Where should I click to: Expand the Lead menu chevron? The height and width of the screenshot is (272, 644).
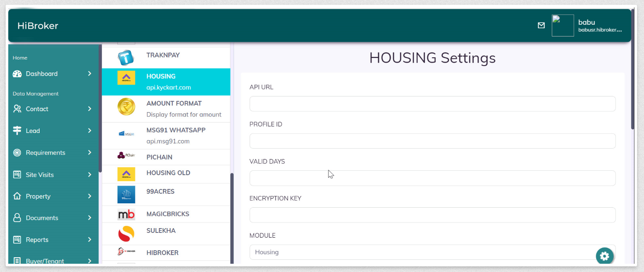(90, 130)
